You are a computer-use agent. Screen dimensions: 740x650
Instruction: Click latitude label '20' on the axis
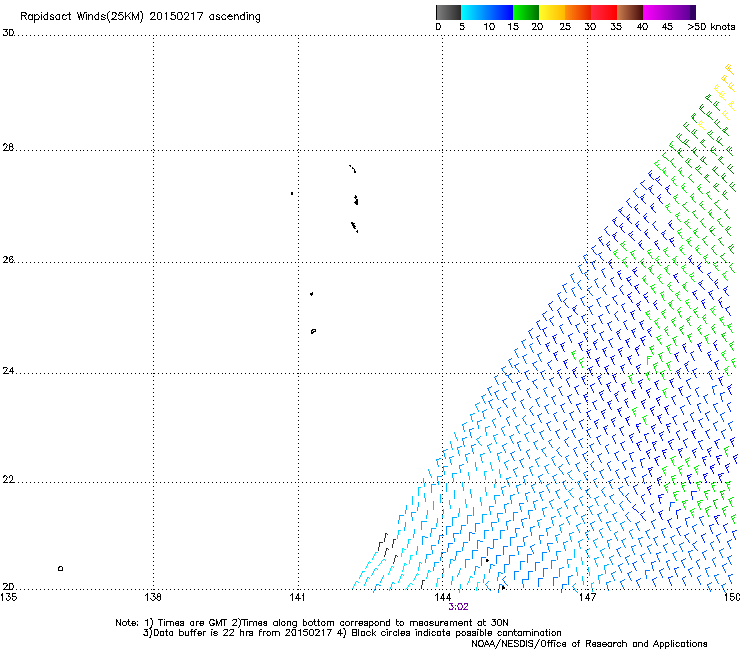(8, 587)
